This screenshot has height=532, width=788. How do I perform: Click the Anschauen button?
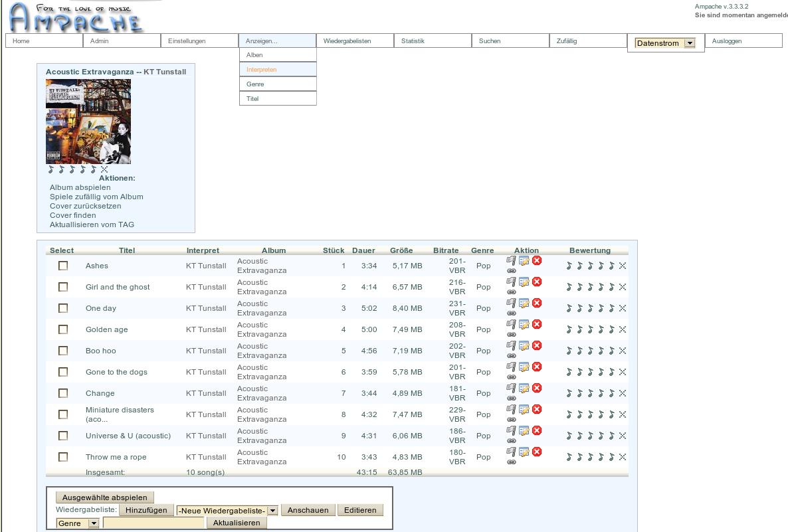tap(308, 510)
